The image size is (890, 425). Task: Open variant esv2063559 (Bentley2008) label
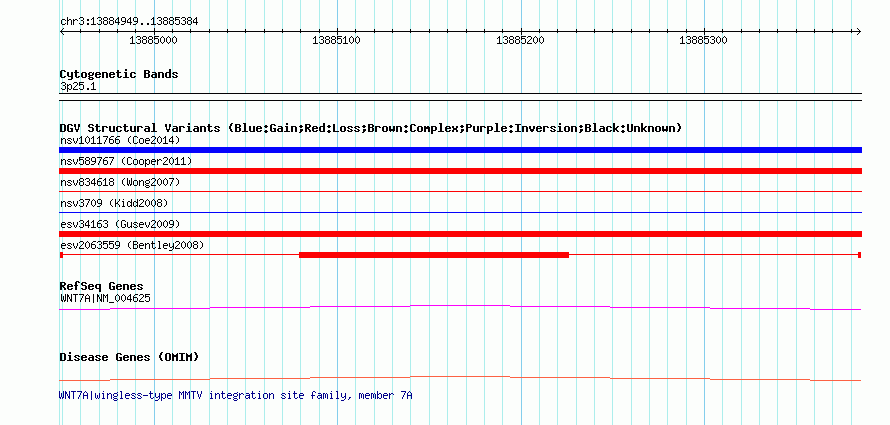coord(132,245)
